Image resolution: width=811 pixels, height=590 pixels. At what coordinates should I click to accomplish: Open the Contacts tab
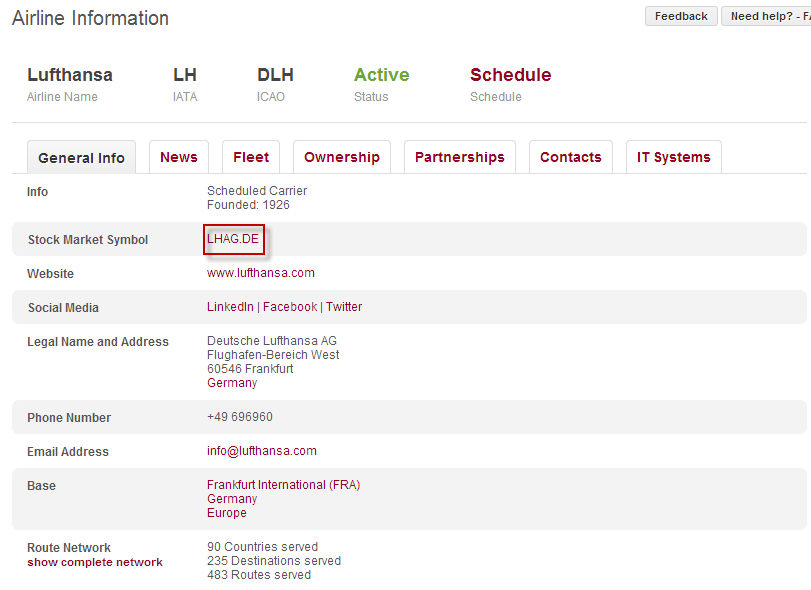pos(571,157)
